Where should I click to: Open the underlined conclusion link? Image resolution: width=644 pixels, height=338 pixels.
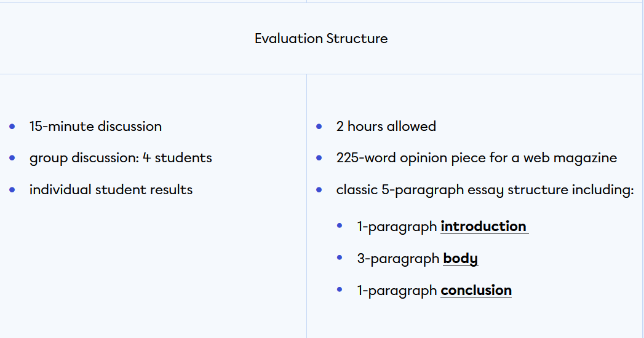click(476, 290)
